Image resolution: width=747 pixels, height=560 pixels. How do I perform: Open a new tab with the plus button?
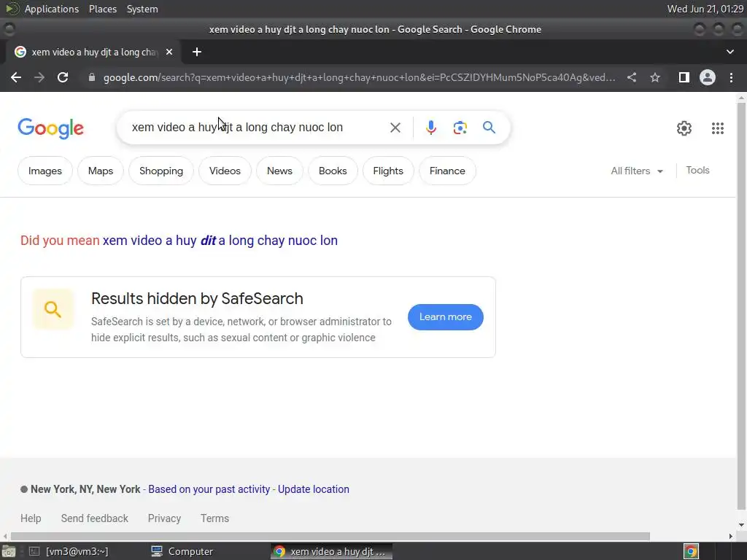coord(197,52)
